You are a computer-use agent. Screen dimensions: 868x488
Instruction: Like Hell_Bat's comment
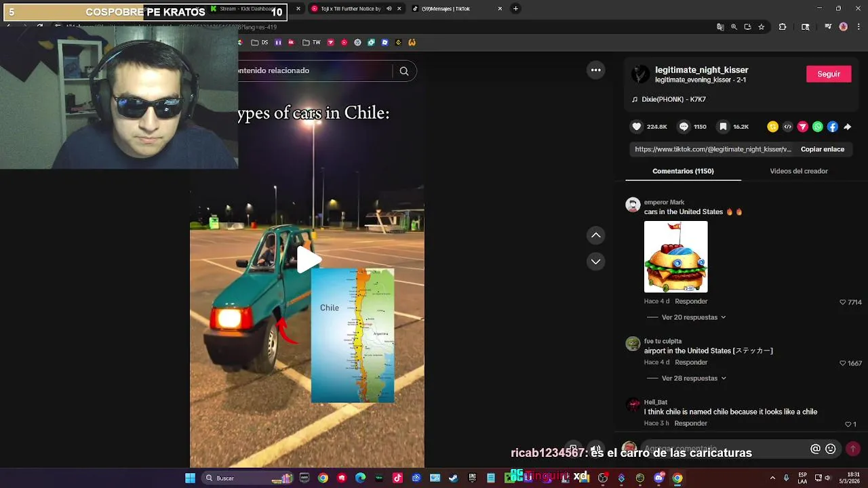848,424
